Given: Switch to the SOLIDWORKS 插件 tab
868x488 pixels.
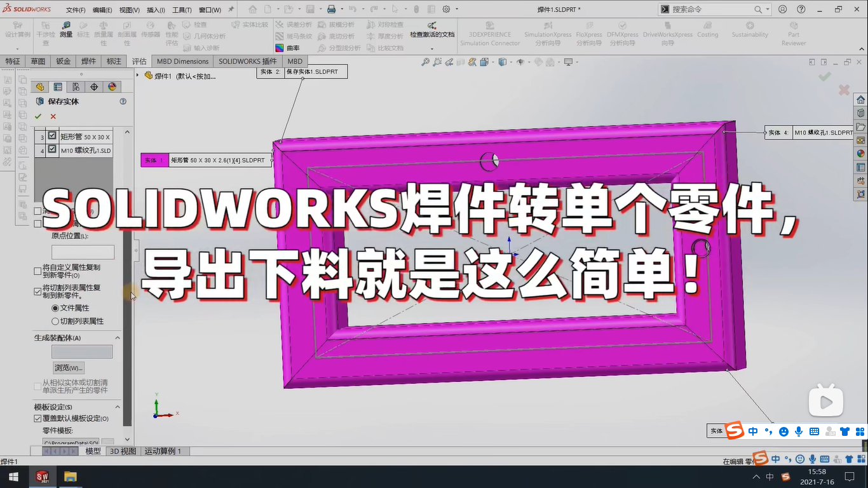Looking at the screenshot, I should (248, 61).
